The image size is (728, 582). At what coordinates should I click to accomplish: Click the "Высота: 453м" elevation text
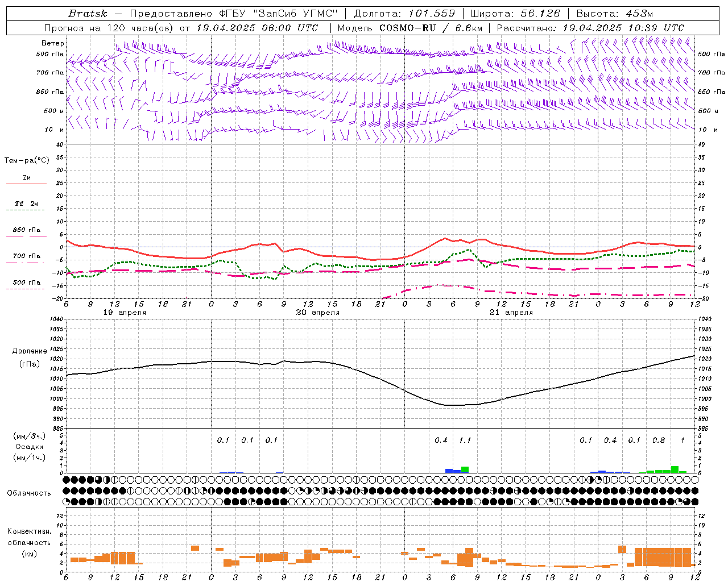(x=615, y=14)
